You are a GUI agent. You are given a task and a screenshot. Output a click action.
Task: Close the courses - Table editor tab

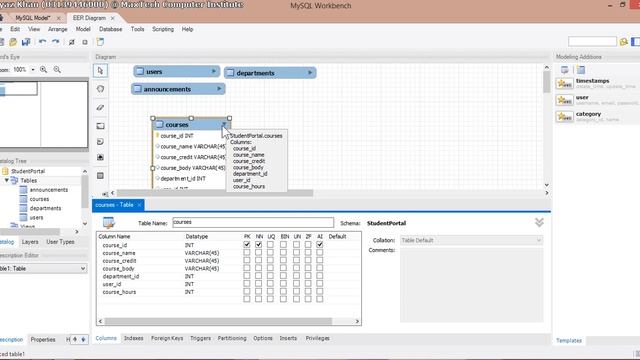coord(139,205)
